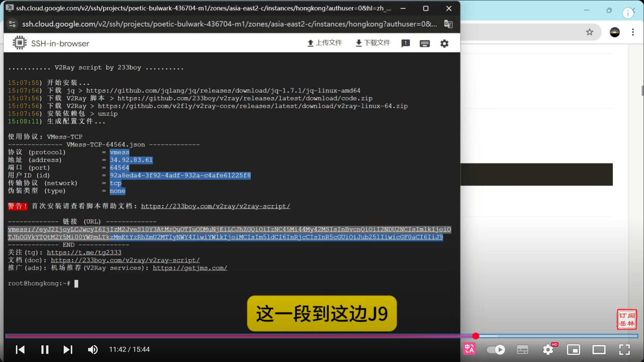This screenshot has height=362, width=644.
Task: Click the SSH window address bar URL
Action: [x=229, y=24]
